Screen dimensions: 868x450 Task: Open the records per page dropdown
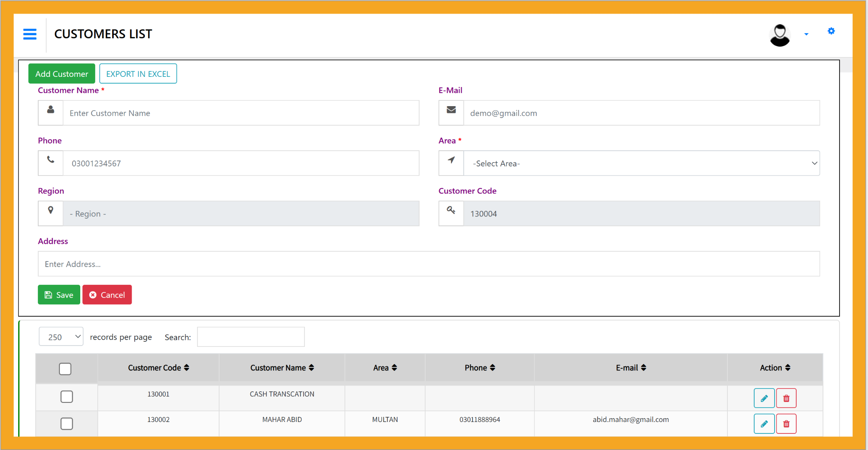tap(61, 337)
